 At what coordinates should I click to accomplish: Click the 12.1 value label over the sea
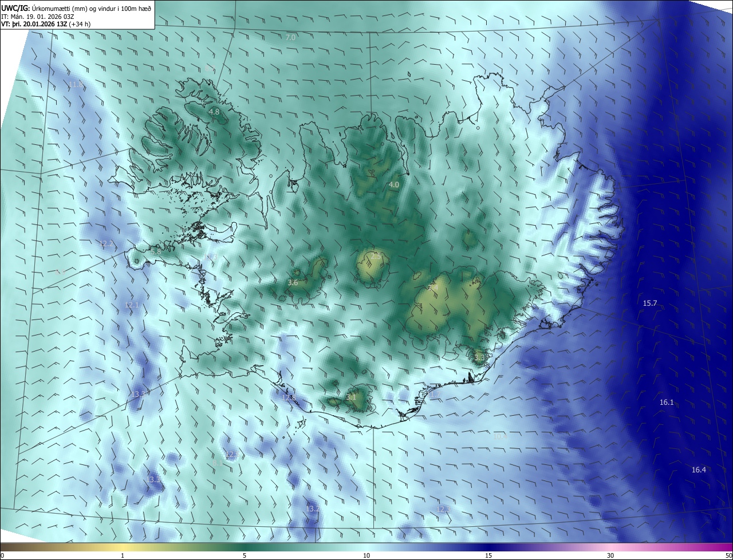point(132,305)
